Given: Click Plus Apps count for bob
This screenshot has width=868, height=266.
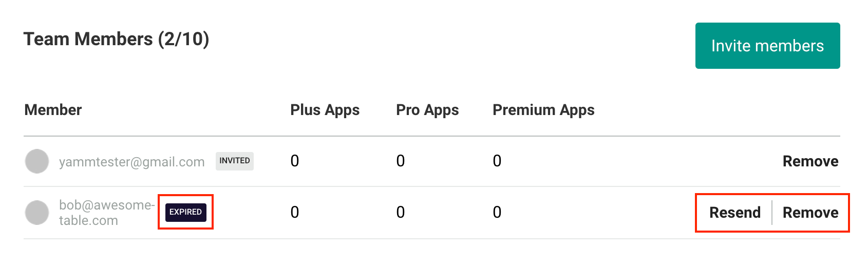Looking at the screenshot, I should coord(295,213).
